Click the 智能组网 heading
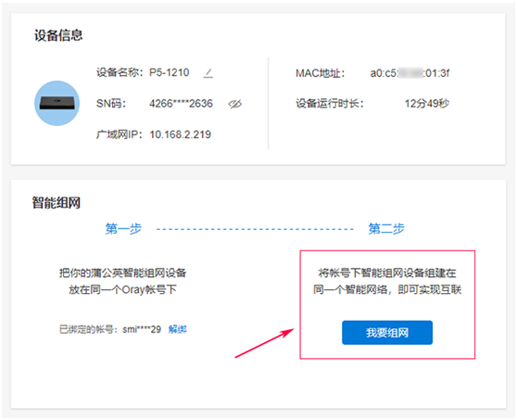Screen dimensions: 517x420 (56, 202)
